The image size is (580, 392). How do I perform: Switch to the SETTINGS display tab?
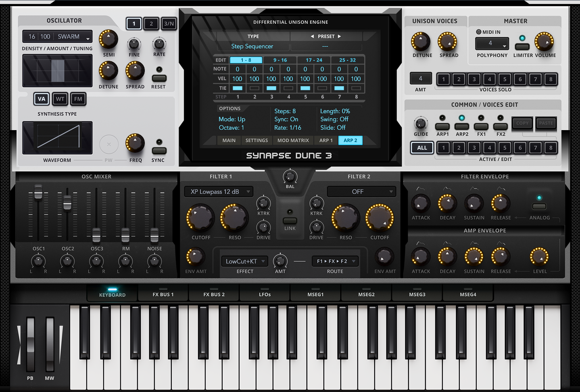click(257, 140)
